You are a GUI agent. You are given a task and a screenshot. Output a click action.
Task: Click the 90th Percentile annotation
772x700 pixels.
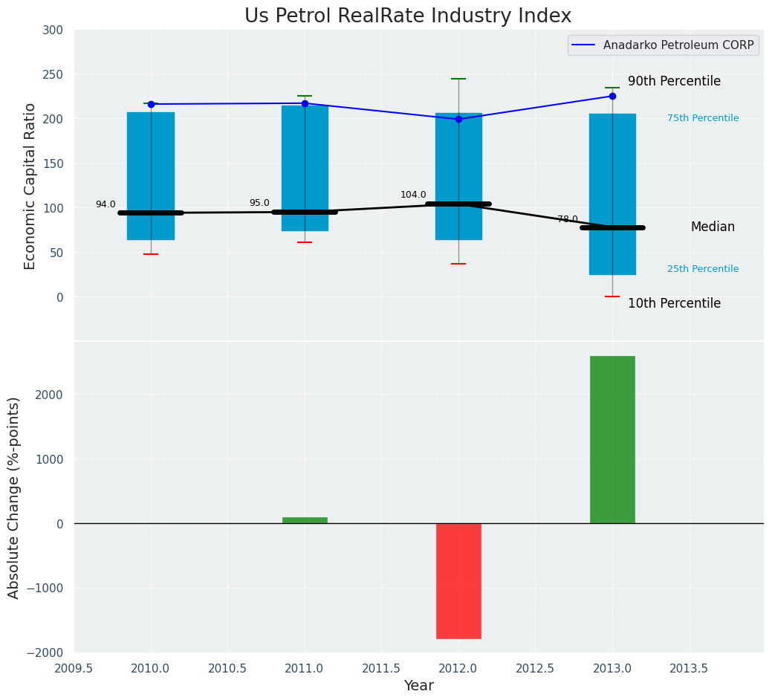(x=674, y=81)
